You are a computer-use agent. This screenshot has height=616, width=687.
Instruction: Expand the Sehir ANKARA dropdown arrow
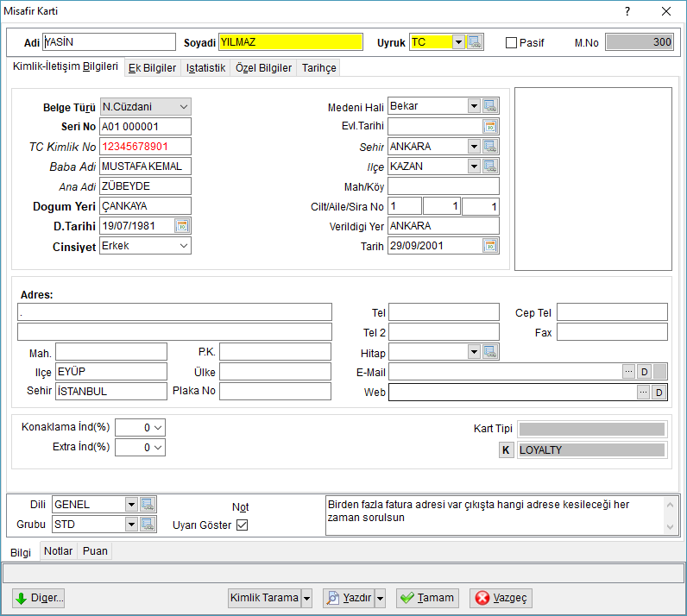point(474,147)
